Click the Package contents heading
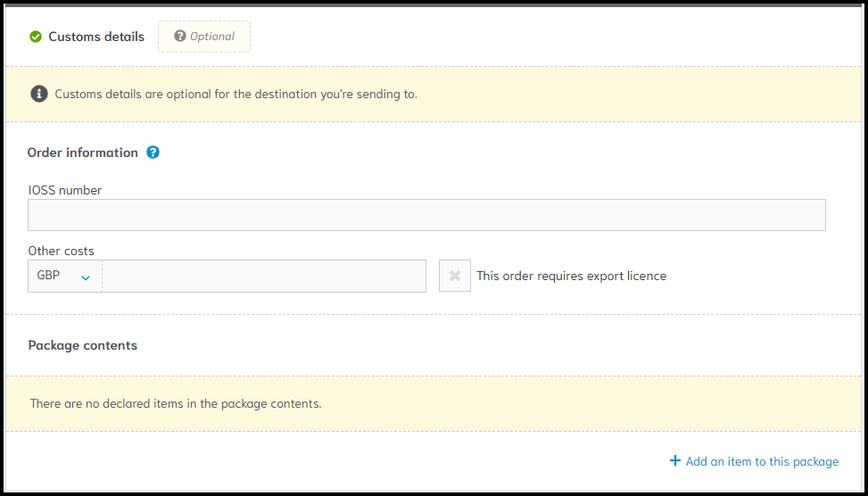868x496 pixels. point(82,345)
